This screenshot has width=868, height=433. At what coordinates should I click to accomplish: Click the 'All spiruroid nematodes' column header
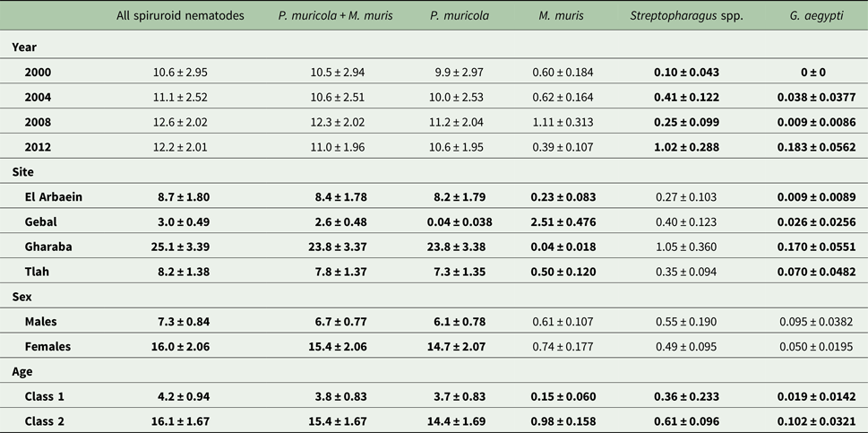(x=181, y=16)
